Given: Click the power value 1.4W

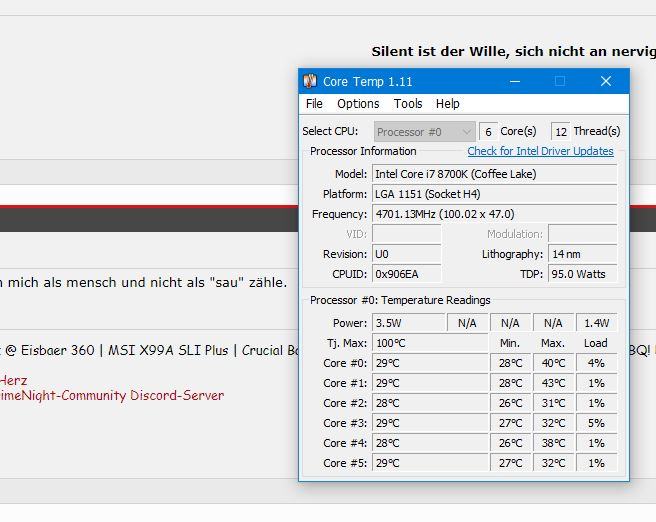Looking at the screenshot, I should pos(597,323).
